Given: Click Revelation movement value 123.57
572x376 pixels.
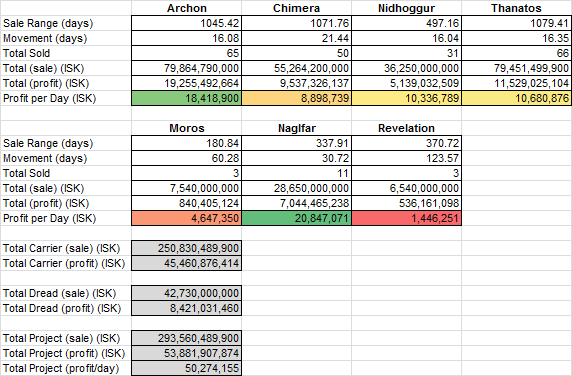Looking at the screenshot, I should 406,158.
